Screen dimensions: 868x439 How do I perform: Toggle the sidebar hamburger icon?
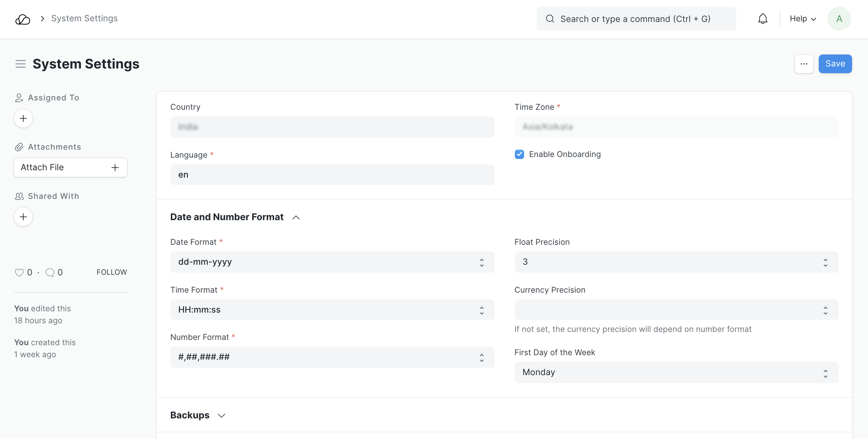pyautogui.click(x=20, y=64)
